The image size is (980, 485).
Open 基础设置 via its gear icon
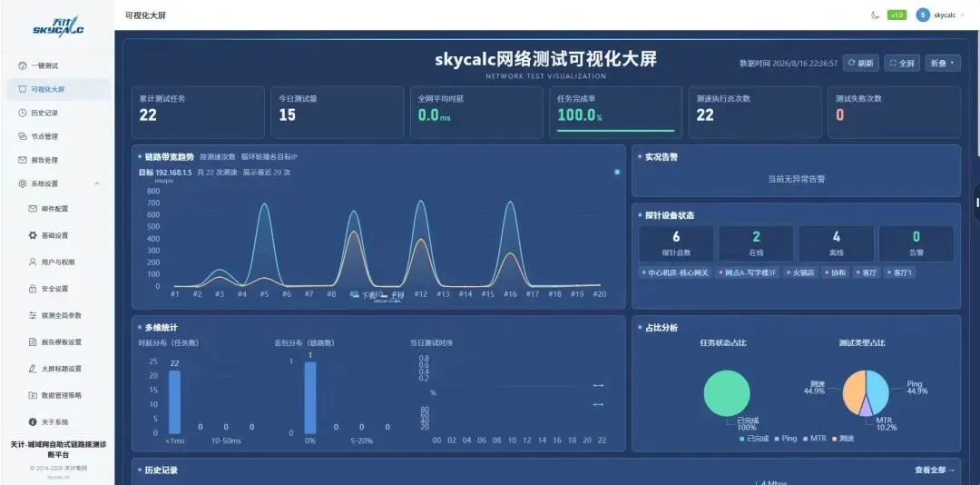33,235
